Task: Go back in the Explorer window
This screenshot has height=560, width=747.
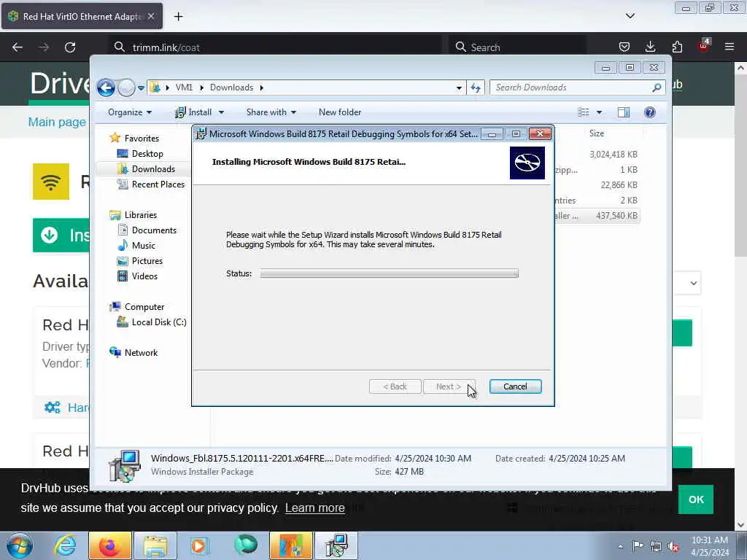Action: 107,87
